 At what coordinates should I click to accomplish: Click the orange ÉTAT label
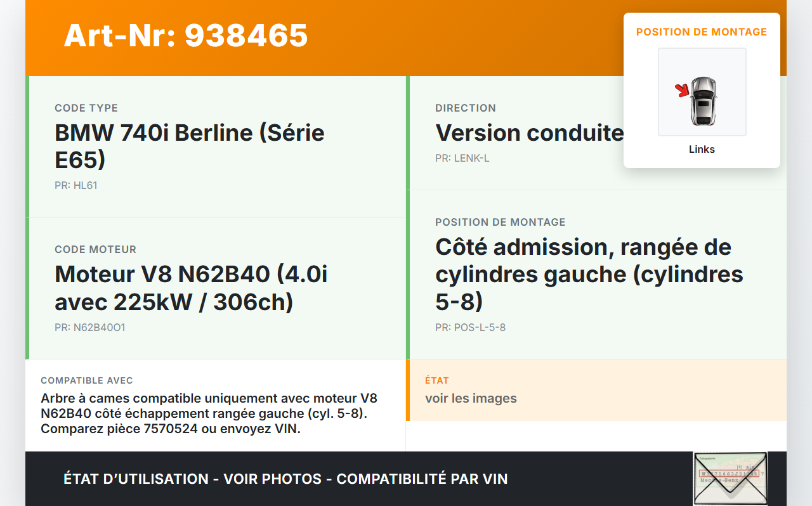coord(436,380)
